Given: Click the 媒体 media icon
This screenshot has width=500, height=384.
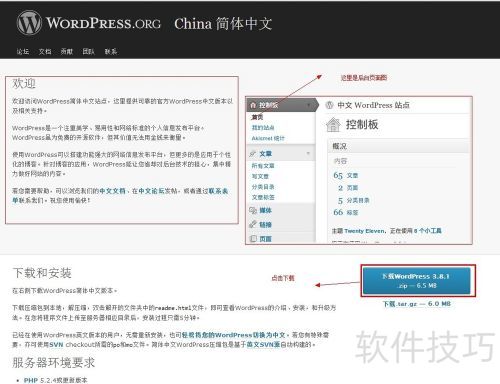Looking at the screenshot, I should click(253, 210).
